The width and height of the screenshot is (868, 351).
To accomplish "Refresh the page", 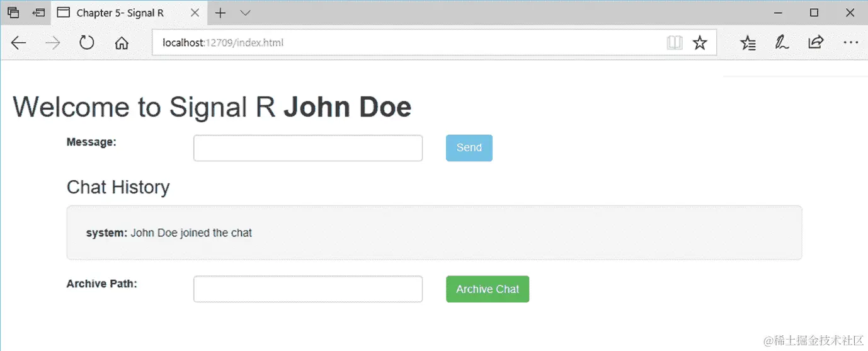I will pos(87,43).
